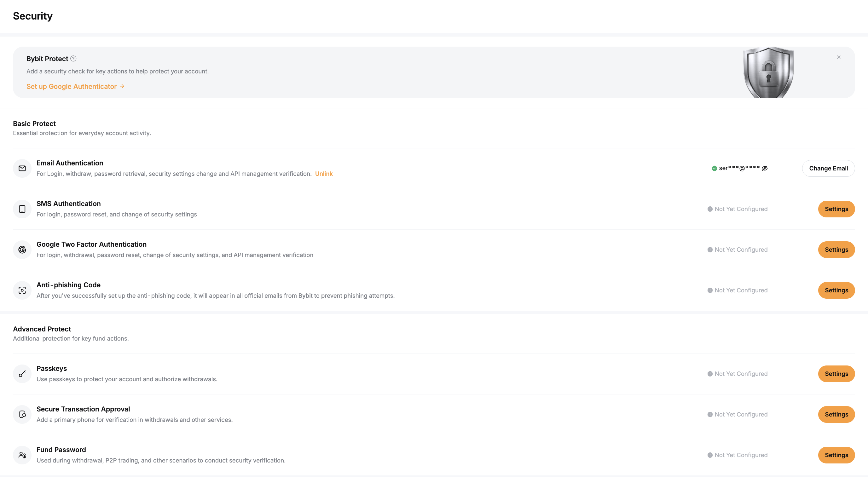Click the Passkeys key icon
The image size is (868, 477).
point(22,374)
